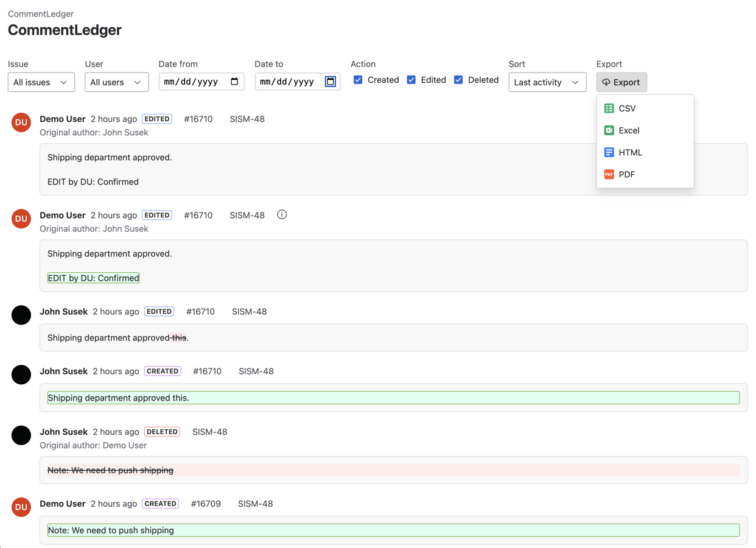
Task: Click the info icon beside SISM-48
Action: click(x=282, y=214)
